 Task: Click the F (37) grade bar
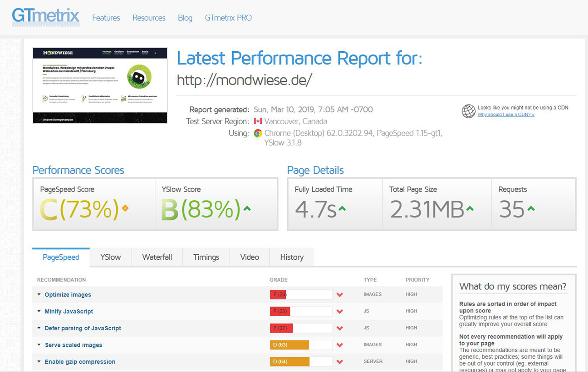pyautogui.click(x=301, y=328)
